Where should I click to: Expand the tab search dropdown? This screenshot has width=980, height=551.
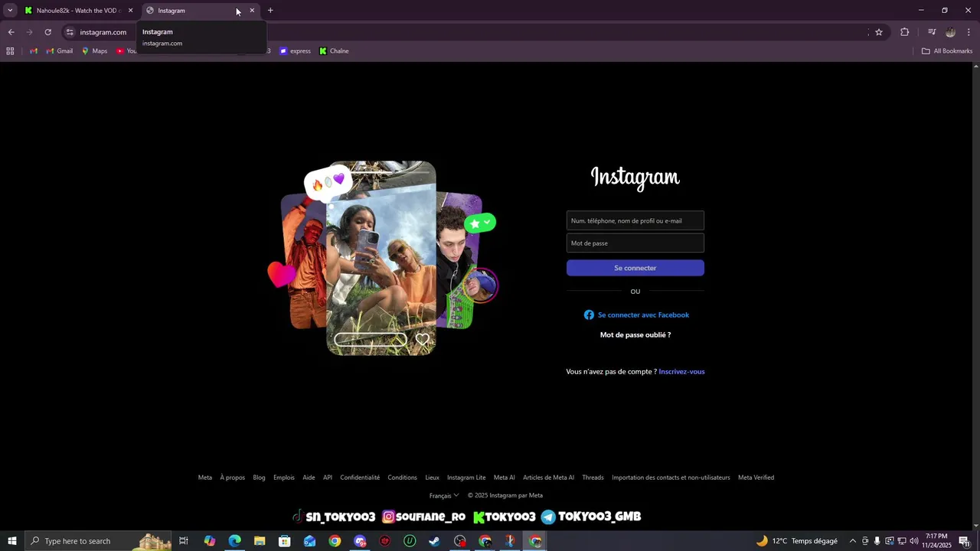tap(10, 11)
